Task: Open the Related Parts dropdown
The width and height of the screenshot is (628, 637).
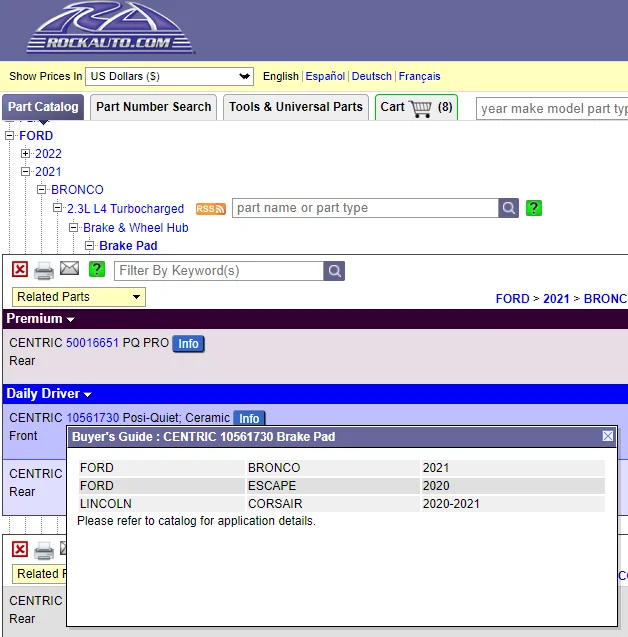Action: click(79, 297)
